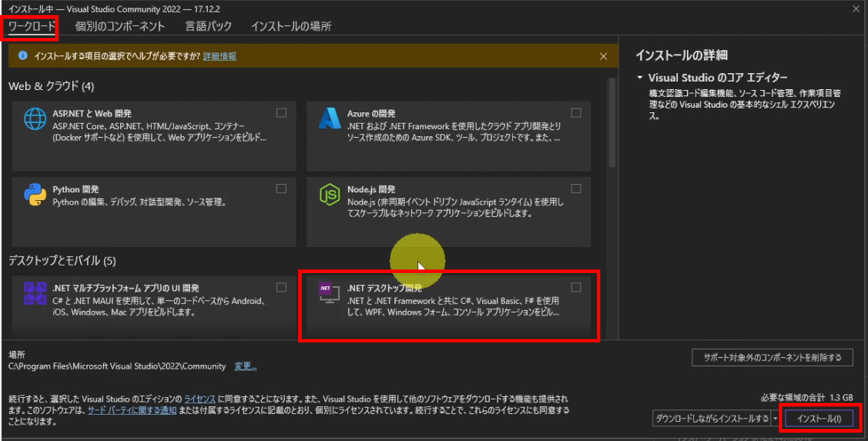Open the インストールの場所 tab

[290, 26]
